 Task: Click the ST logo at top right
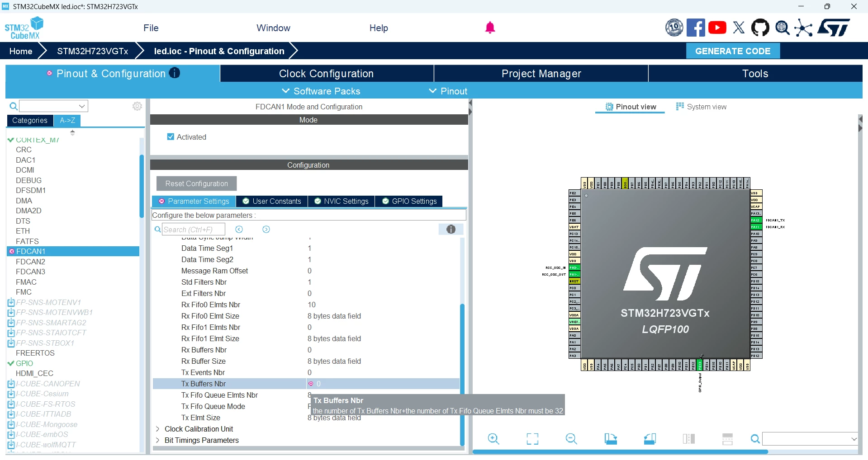(x=834, y=28)
